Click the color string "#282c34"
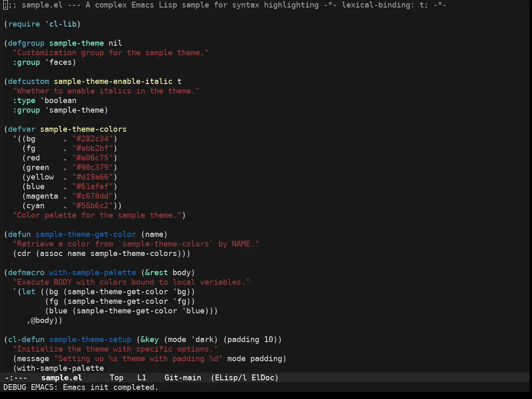 [92, 138]
